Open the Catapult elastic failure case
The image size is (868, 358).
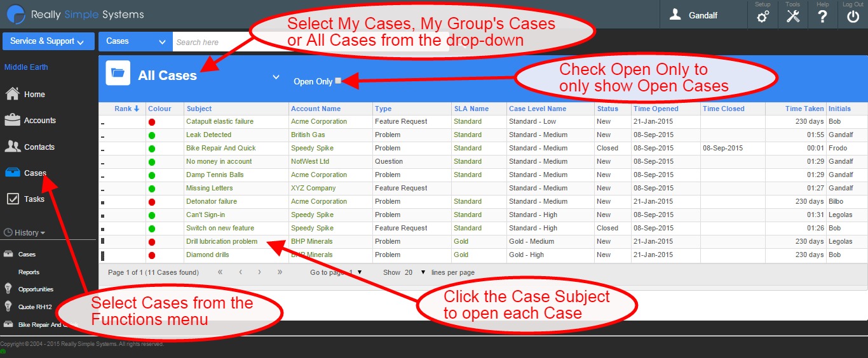pyautogui.click(x=219, y=121)
